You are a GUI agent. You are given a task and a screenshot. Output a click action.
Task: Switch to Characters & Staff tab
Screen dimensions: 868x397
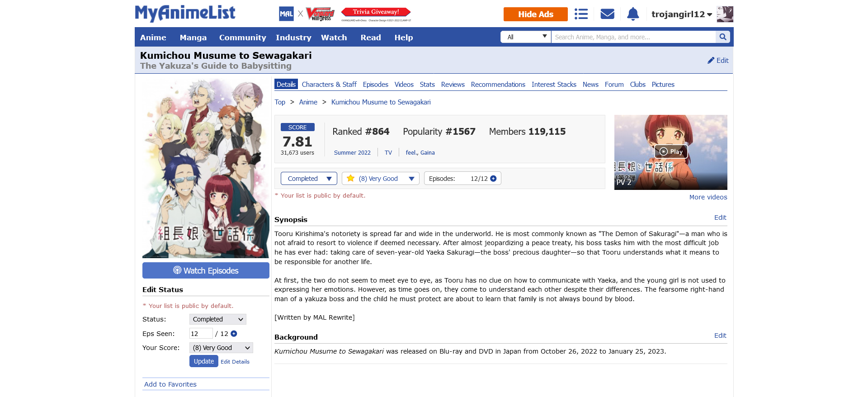329,85
